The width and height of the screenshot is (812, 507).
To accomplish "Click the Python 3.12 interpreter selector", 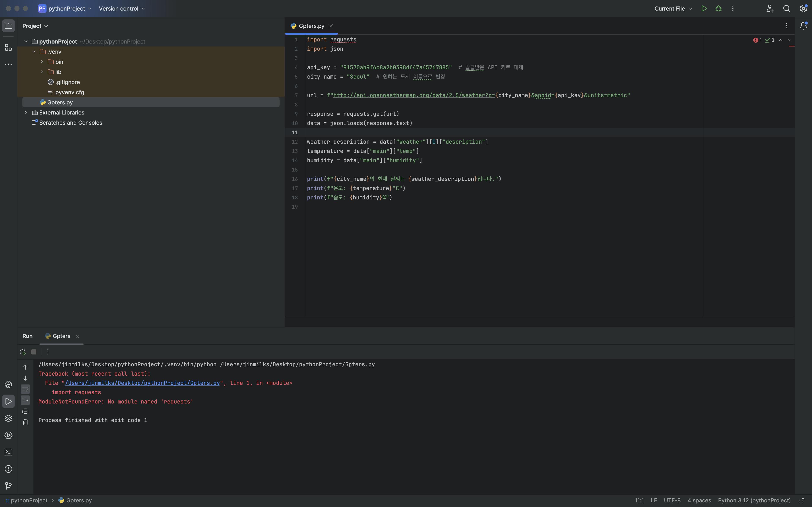I will tap(754, 501).
